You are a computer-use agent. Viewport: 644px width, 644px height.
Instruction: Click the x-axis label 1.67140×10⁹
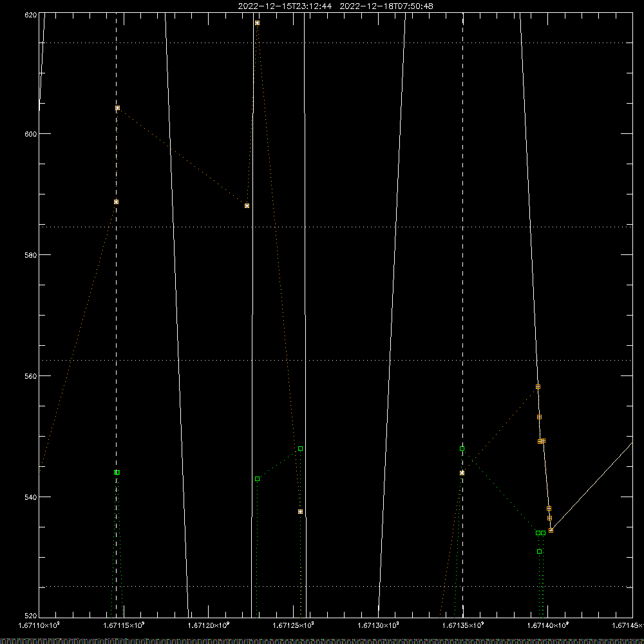(548, 625)
